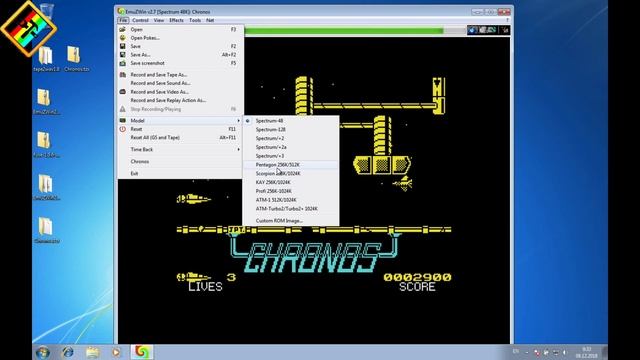The height and width of the screenshot is (360, 640).
Task: Click the Record and Save Video icon
Action: pyautogui.click(x=122, y=92)
